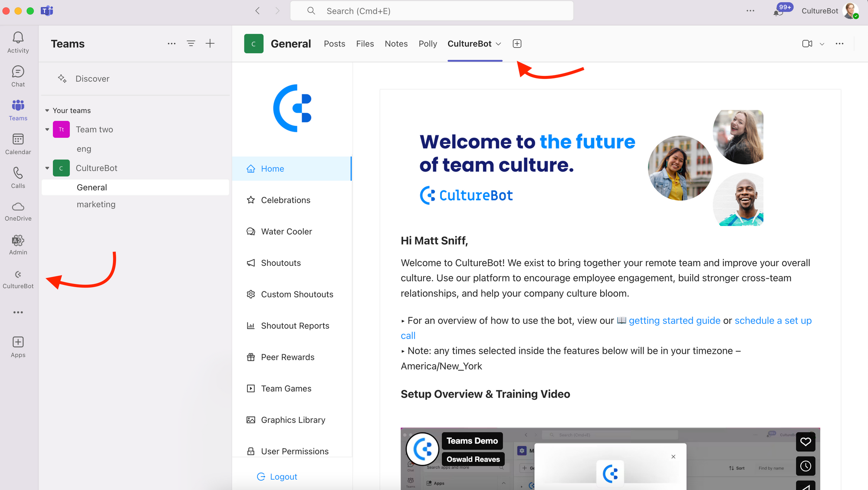
Task: Open Chat from the left rail
Action: [x=18, y=76]
